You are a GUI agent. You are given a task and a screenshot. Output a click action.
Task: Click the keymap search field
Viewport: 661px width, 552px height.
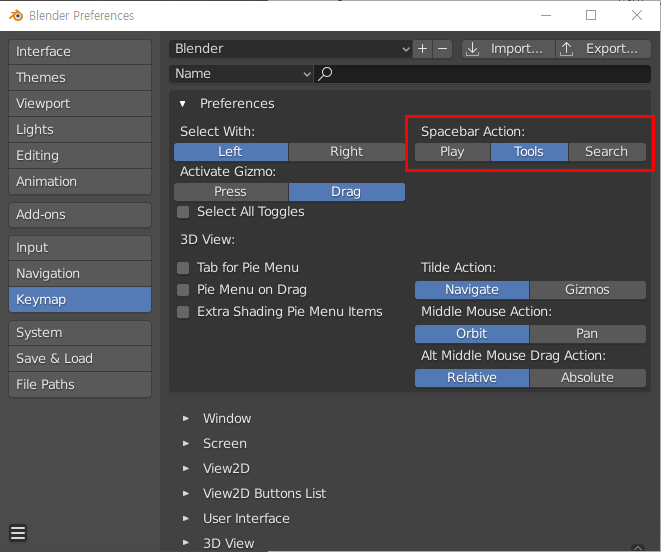482,74
